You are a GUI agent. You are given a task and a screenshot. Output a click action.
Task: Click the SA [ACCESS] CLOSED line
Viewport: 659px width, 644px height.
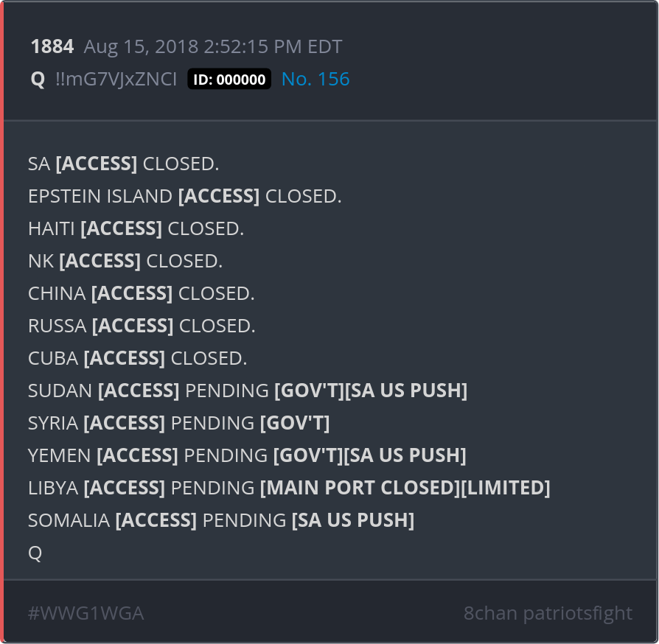pyautogui.click(x=123, y=164)
